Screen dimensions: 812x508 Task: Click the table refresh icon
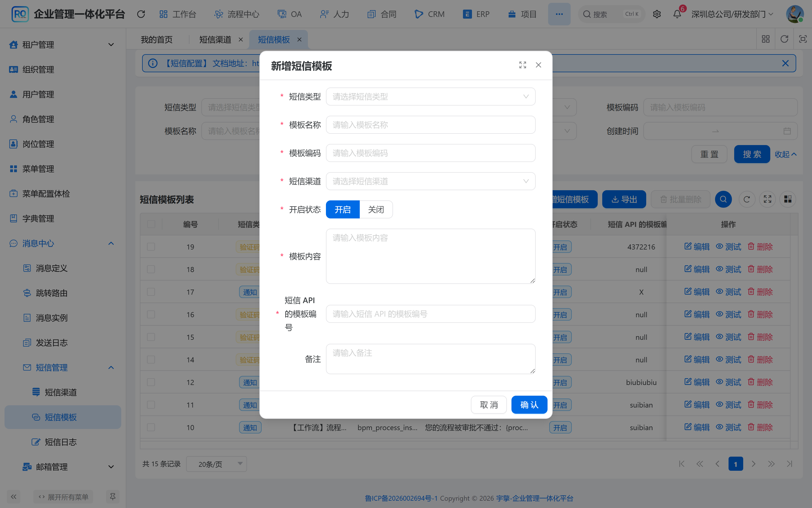pos(747,199)
